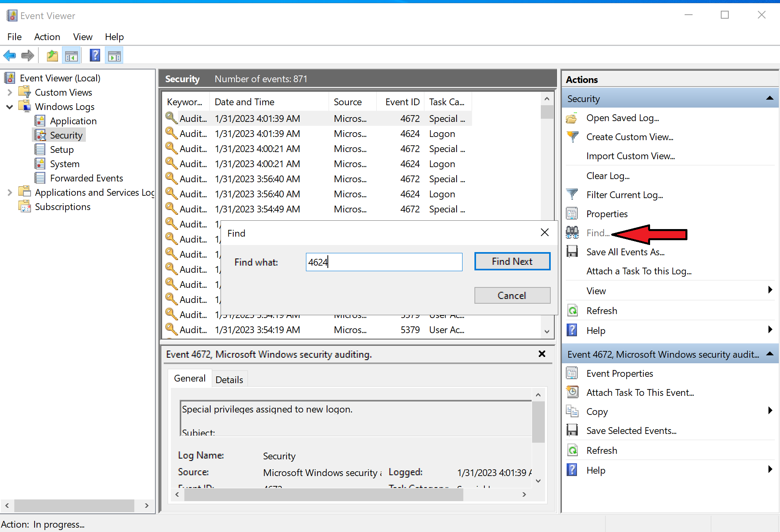Switch to the Details tab
The image size is (780, 532).
point(229,380)
